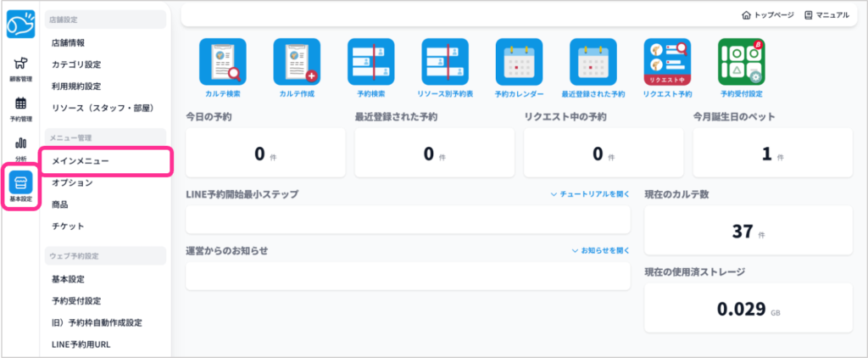This screenshot has height=358, width=868.
Task: Open the 予約検索 icon
Action: (370, 62)
